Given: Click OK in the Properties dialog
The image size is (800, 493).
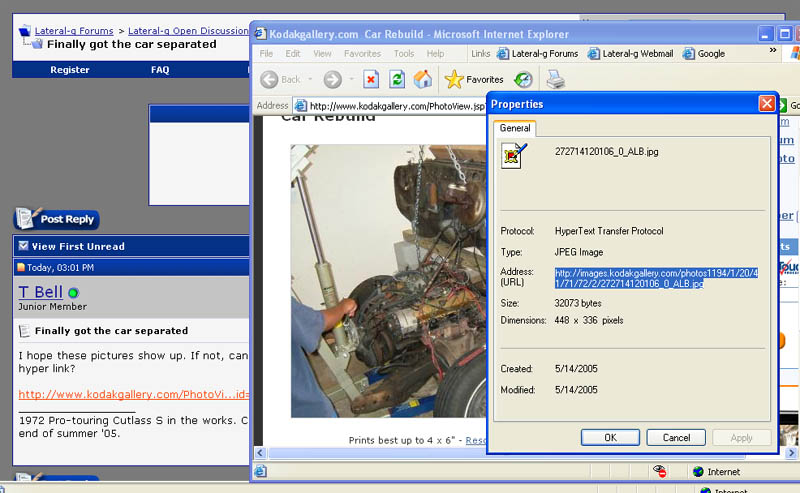Looking at the screenshot, I should coord(610,437).
